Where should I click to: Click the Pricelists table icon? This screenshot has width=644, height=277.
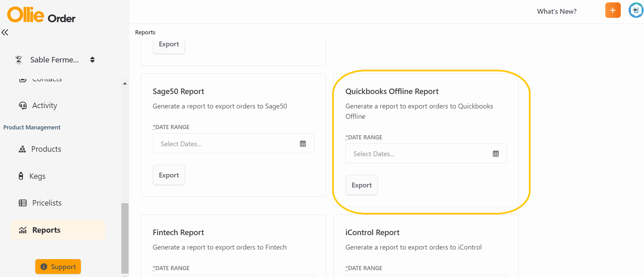[x=23, y=203]
